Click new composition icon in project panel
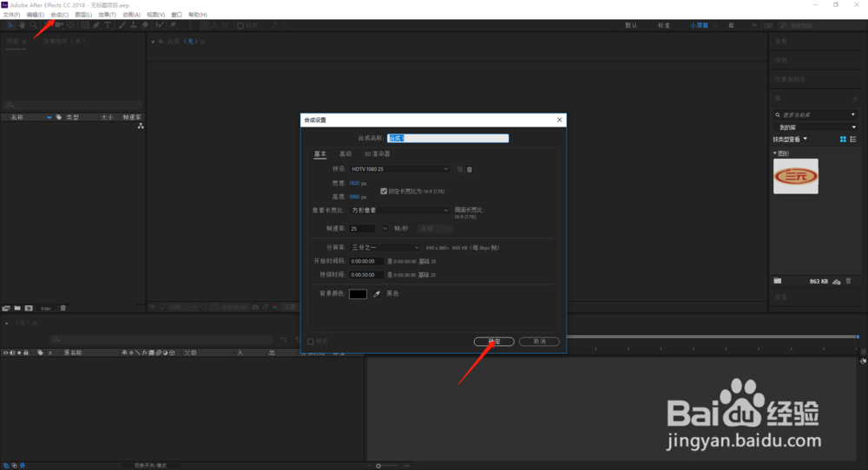Viewport: 868px width, 470px height. coord(29,308)
